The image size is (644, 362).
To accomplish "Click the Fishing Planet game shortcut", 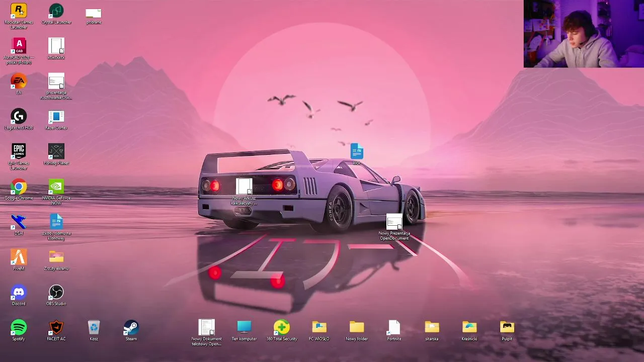I will 56,154.
